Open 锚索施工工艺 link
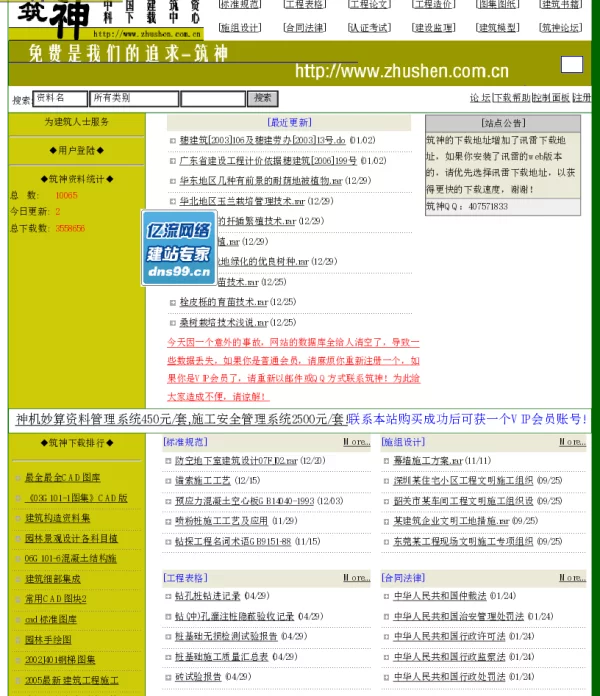Image resolution: width=600 pixels, height=696 pixels. tap(203, 481)
